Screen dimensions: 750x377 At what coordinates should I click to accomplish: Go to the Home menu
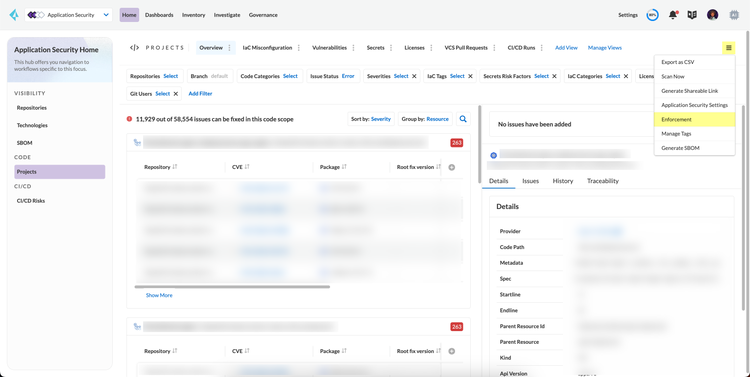click(x=129, y=15)
